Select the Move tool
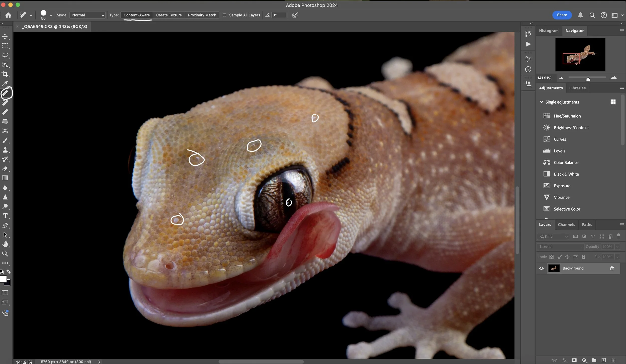 tap(5, 36)
